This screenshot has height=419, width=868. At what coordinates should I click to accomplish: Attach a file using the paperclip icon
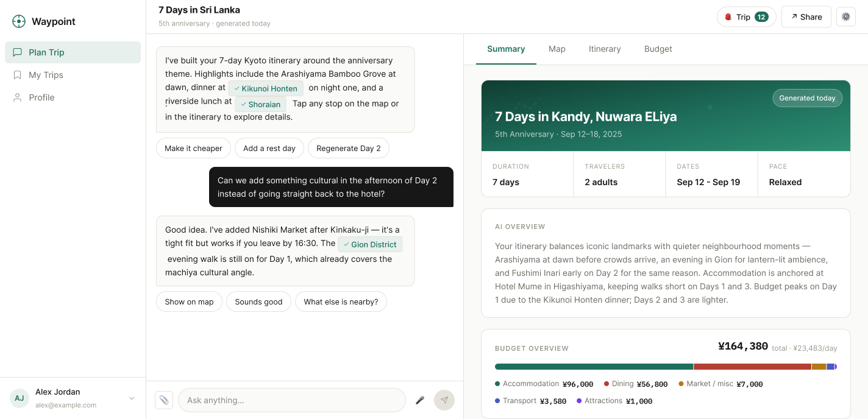click(164, 400)
